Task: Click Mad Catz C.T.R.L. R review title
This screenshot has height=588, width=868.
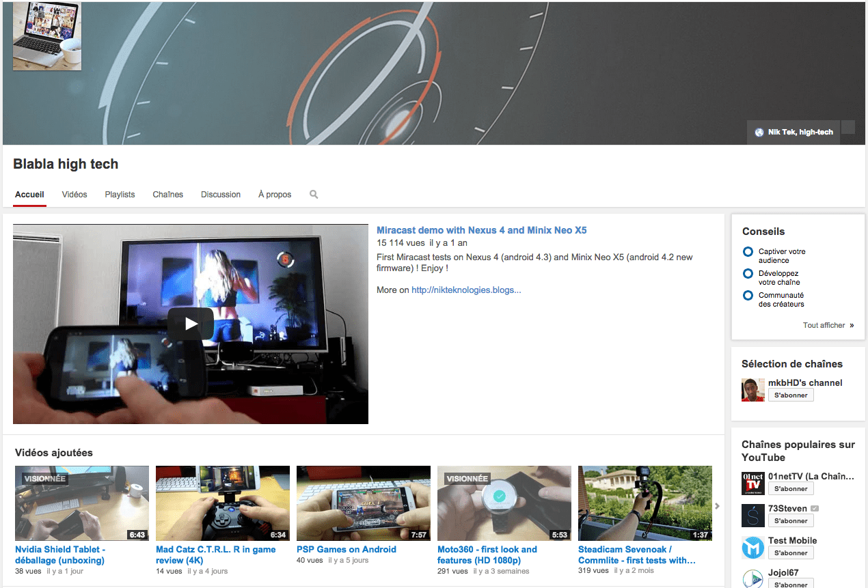Action: (x=216, y=555)
